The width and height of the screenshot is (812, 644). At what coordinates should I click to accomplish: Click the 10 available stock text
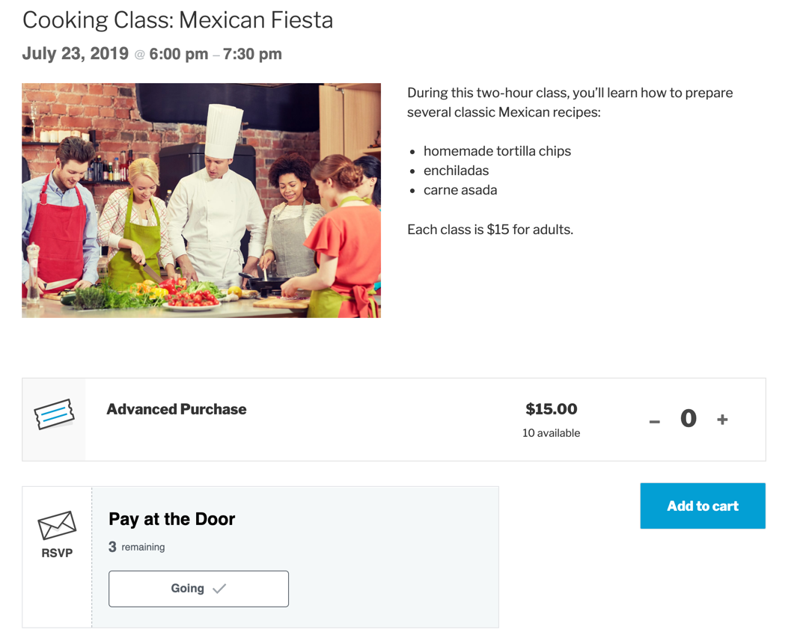(552, 433)
